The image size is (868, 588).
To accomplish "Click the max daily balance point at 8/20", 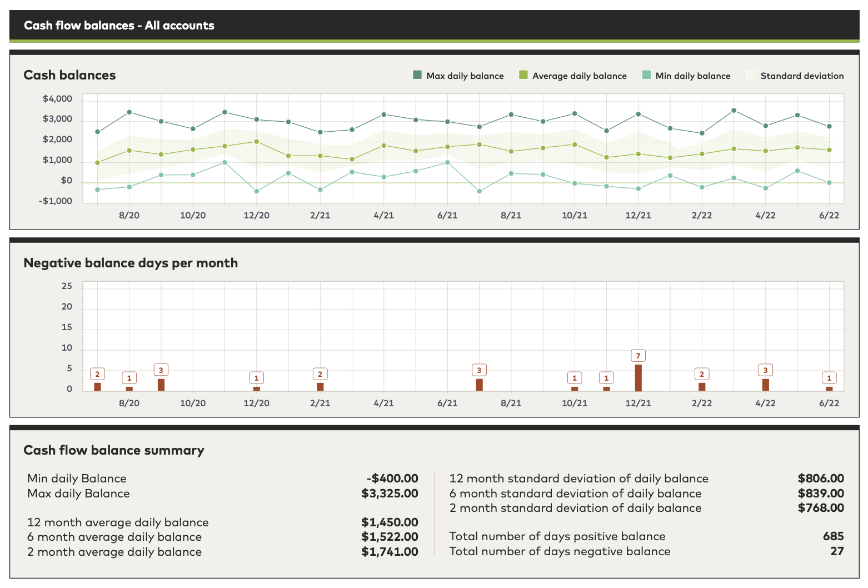I will pyautogui.click(x=129, y=112).
